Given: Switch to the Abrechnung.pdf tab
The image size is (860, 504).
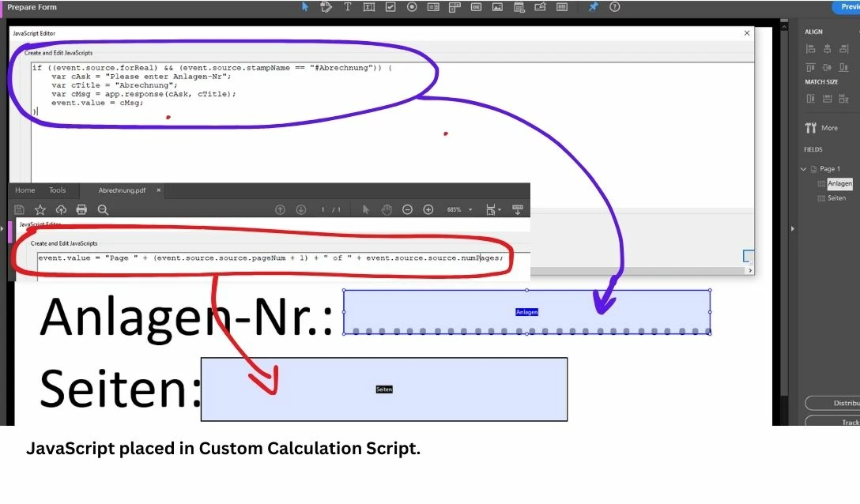Looking at the screenshot, I should click(x=122, y=190).
